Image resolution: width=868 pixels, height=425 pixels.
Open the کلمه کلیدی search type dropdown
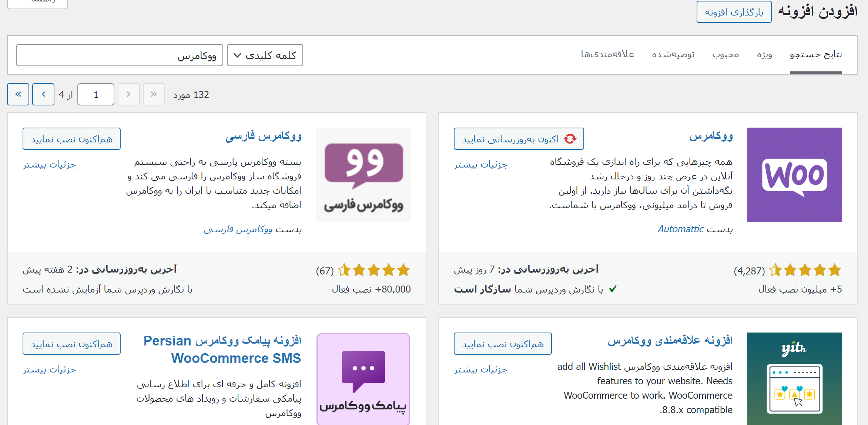(265, 55)
